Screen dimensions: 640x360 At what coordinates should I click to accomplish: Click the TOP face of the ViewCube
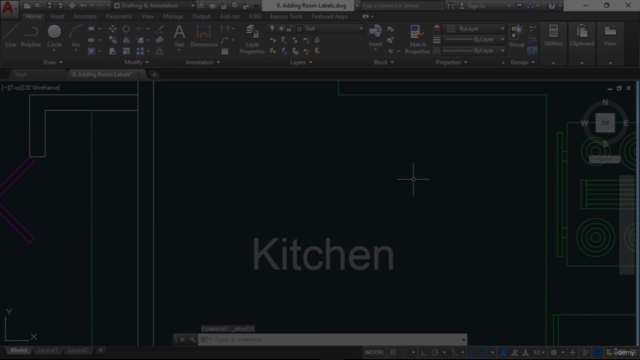605,123
